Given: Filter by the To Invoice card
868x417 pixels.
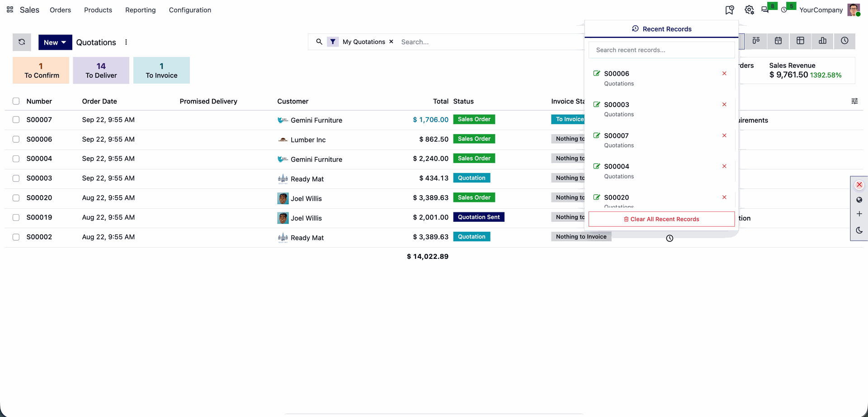Looking at the screenshot, I should 161,70.
